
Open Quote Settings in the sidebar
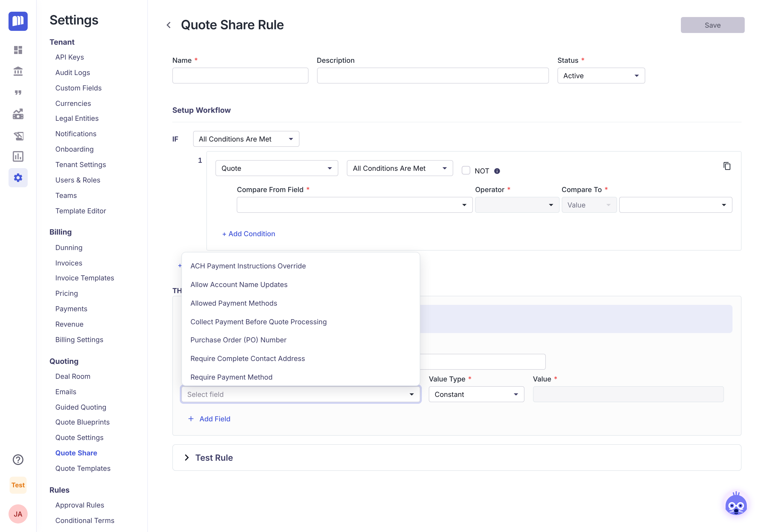[x=79, y=438]
